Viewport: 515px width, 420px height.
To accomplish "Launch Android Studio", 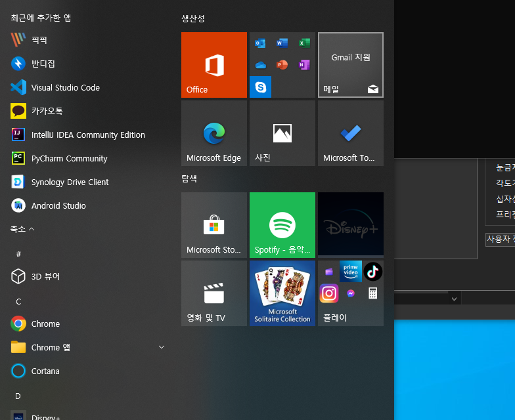I will [87, 205].
